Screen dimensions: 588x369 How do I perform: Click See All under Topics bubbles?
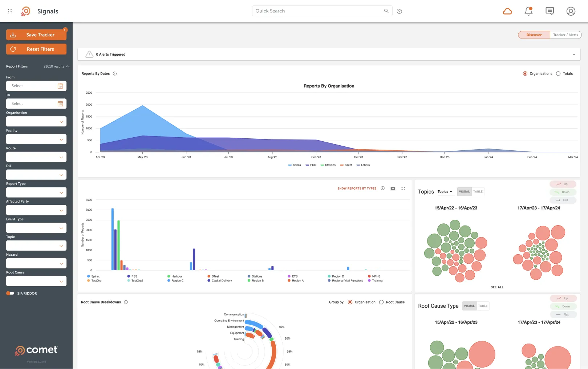[x=497, y=287]
